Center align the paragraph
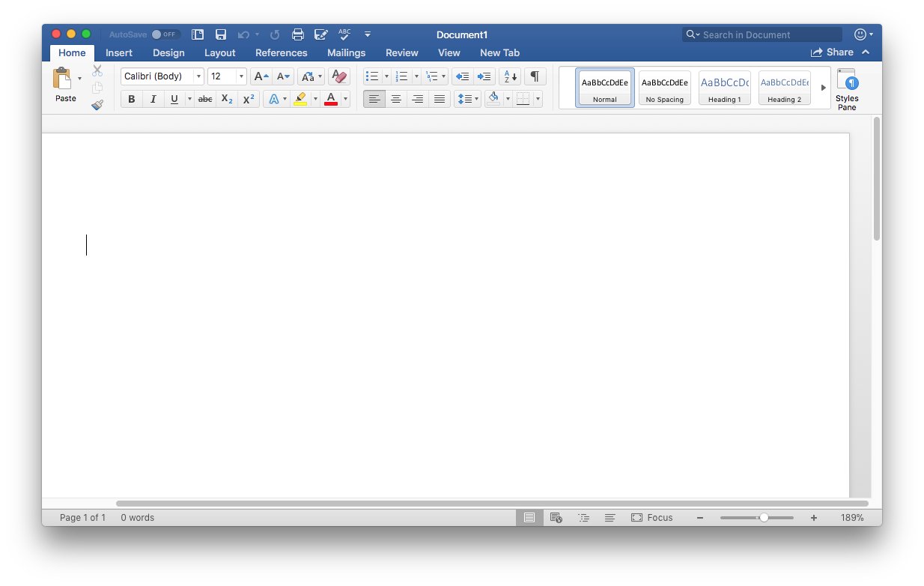Screen dimensions: 924x586 [395, 98]
